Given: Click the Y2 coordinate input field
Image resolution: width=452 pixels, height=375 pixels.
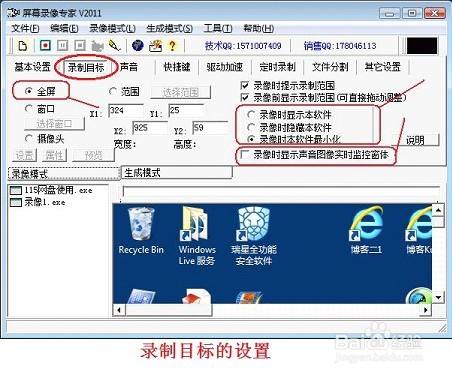Looking at the screenshot, I should 210,128.
